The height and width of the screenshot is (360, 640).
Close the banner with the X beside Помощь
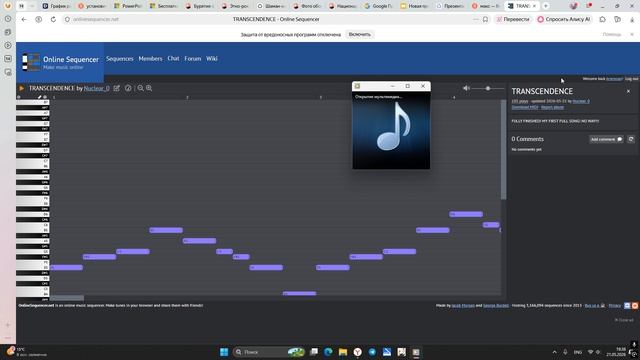click(632, 34)
